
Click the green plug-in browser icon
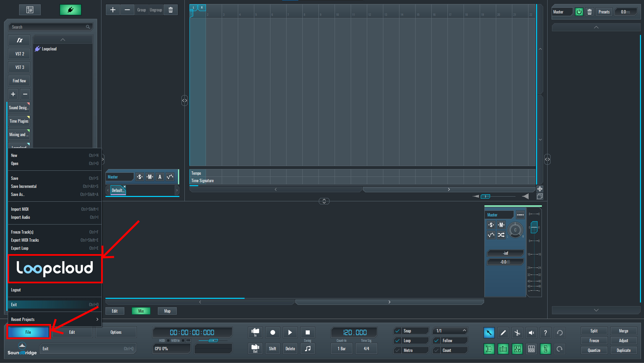tap(71, 10)
